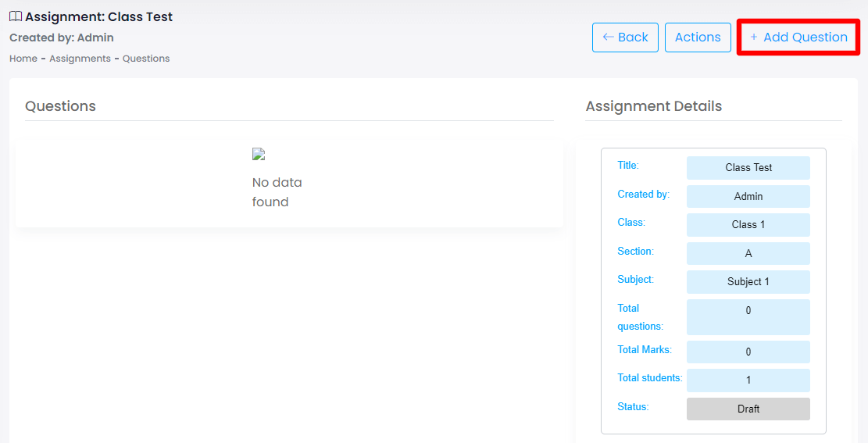Select the Questions breadcrumb item

click(146, 59)
